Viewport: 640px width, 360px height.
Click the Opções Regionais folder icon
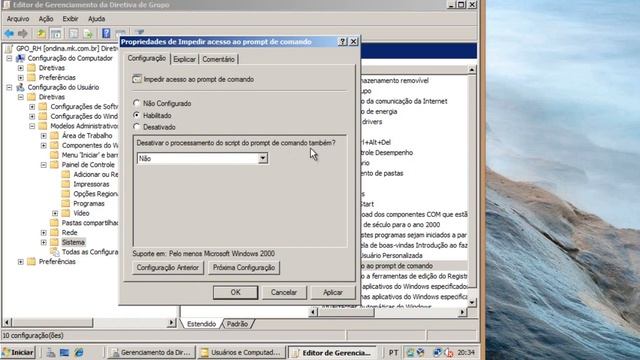pos(66,194)
